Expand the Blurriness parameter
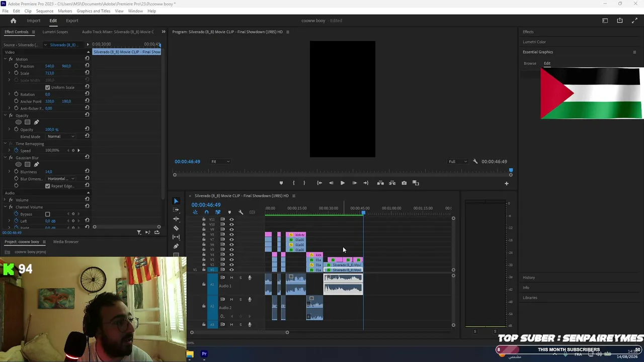This screenshot has width=644, height=362. (x=9, y=172)
